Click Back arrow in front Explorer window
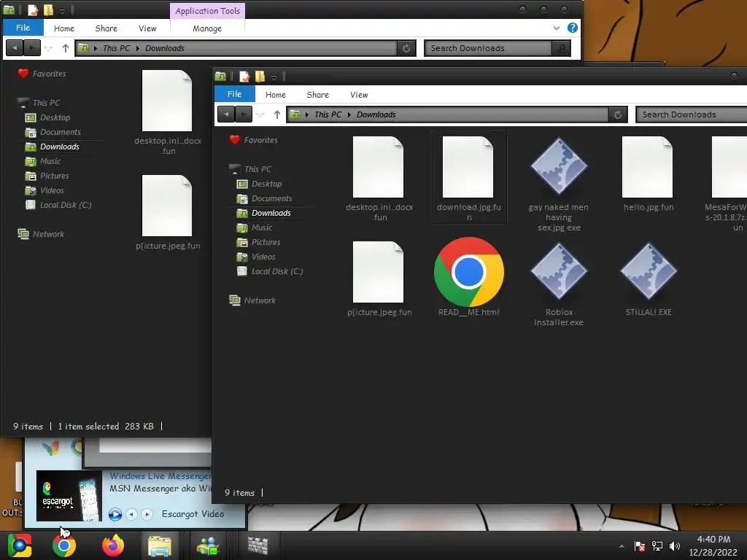This screenshot has width=747, height=560. coord(226,114)
